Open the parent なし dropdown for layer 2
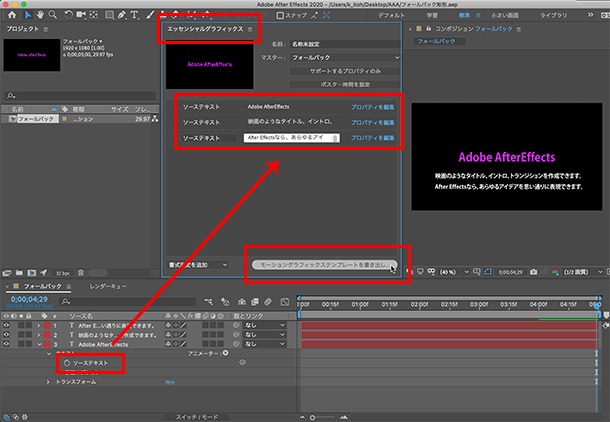 (264, 334)
